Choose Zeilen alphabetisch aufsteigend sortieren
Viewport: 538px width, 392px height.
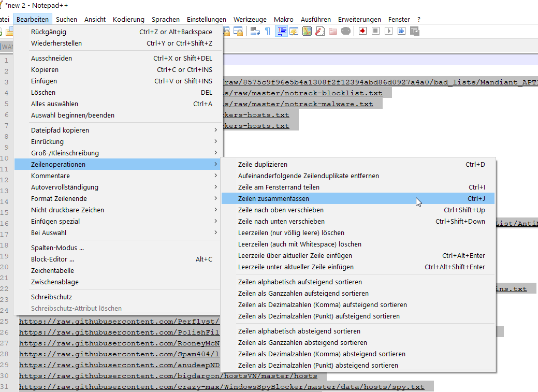(x=358, y=282)
